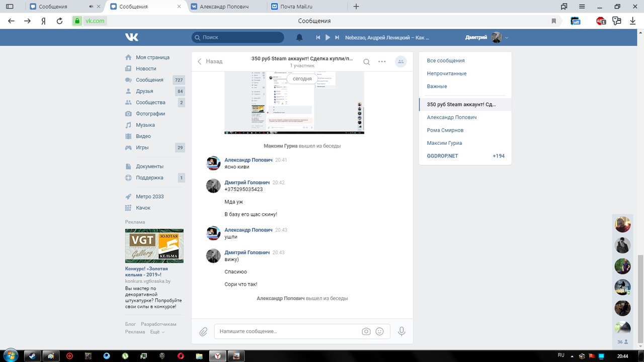Play the music track in header
The height and width of the screenshot is (362, 644).
pyautogui.click(x=328, y=38)
